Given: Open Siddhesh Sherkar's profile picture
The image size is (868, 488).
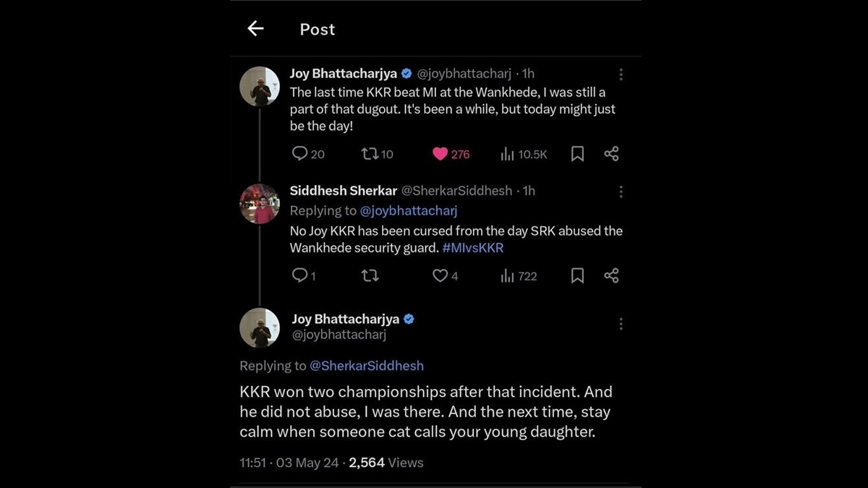Looking at the screenshot, I should point(260,204).
